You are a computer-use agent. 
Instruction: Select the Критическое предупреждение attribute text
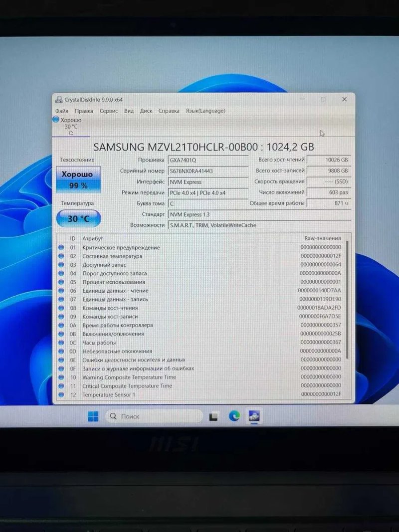coord(121,248)
